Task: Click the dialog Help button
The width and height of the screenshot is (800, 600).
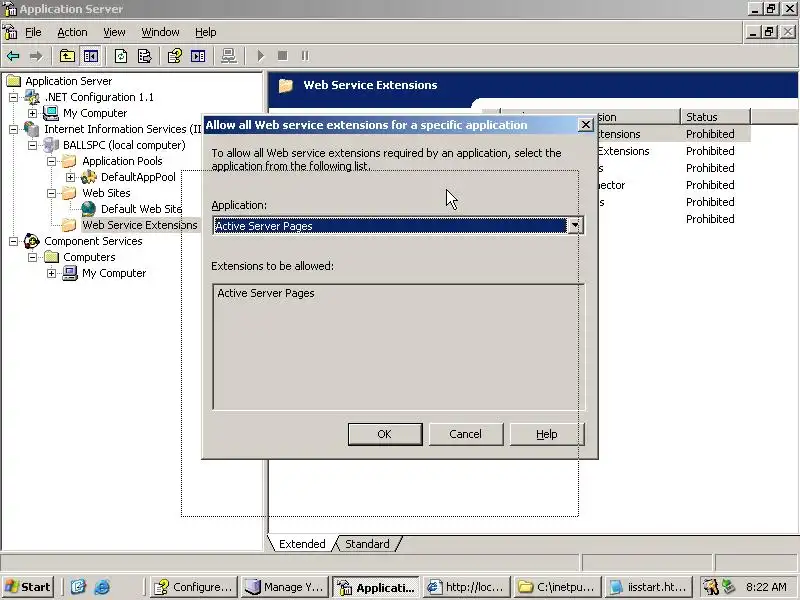Action: click(x=546, y=434)
